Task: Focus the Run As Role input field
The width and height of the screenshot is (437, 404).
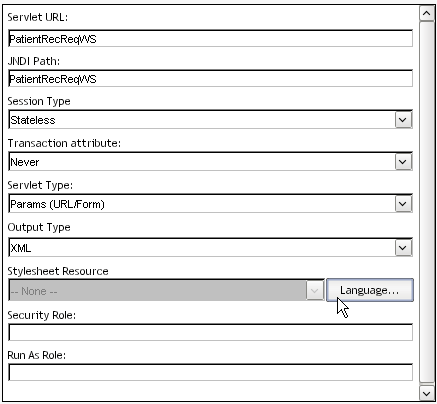Action: pyautogui.click(x=210, y=372)
